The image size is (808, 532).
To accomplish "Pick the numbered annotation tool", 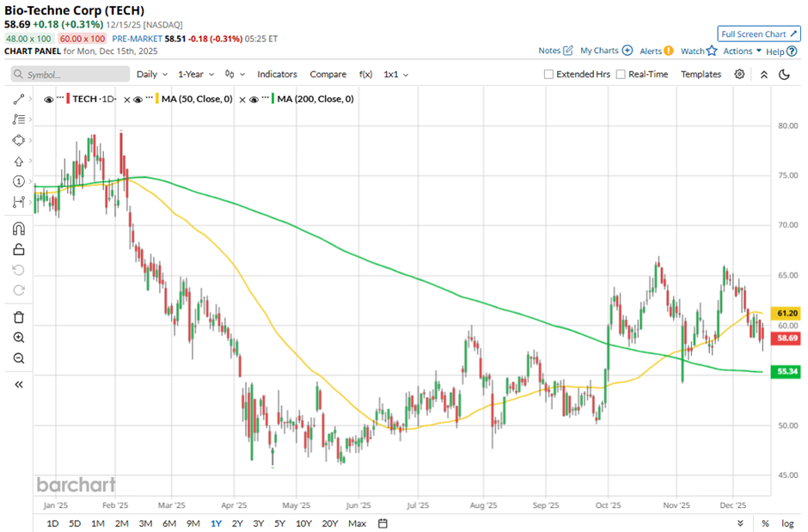I will 19,181.
